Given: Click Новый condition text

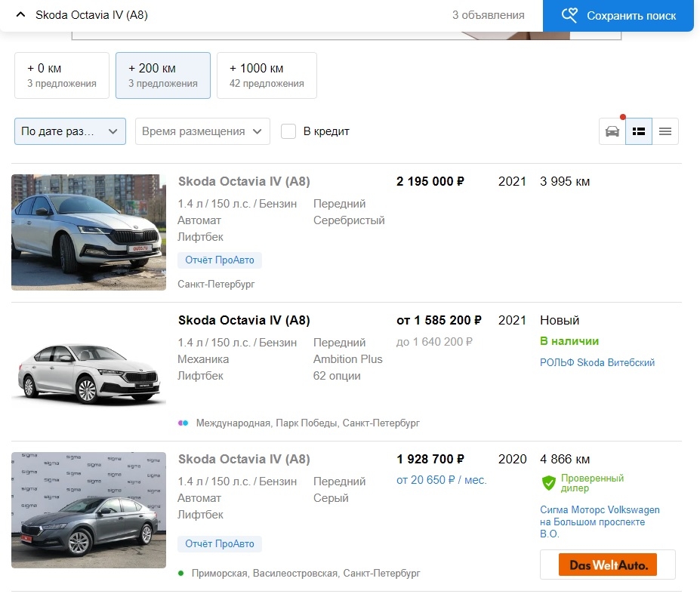Looking at the screenshot, I should coord(560,320).
